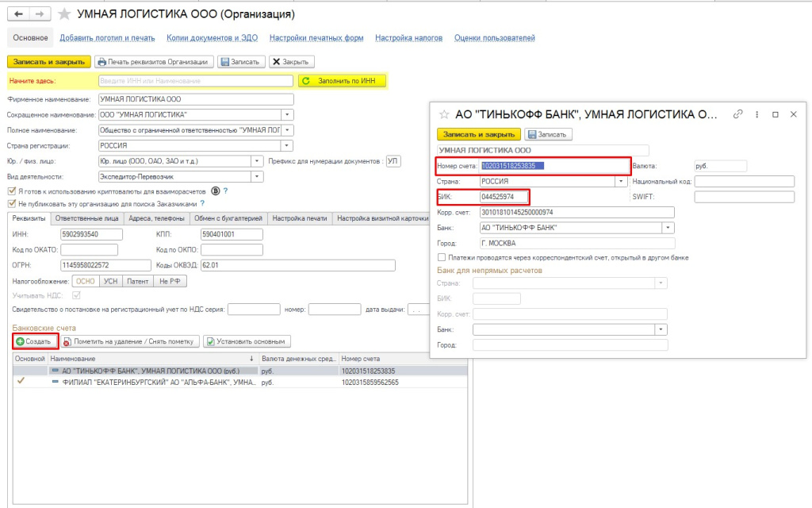812x508 pixels.
Task: Switch to Основное section
Action: pyautogui.click(x=31, y=38)
